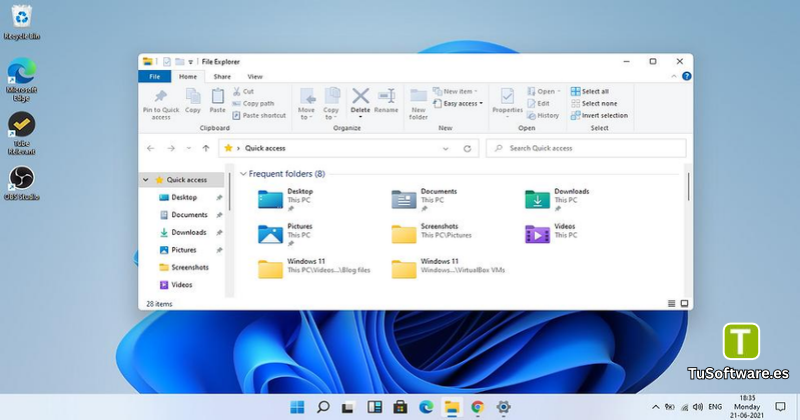Select the Videos frequent folder
This screenshot has height=420, width=800.
551,233
